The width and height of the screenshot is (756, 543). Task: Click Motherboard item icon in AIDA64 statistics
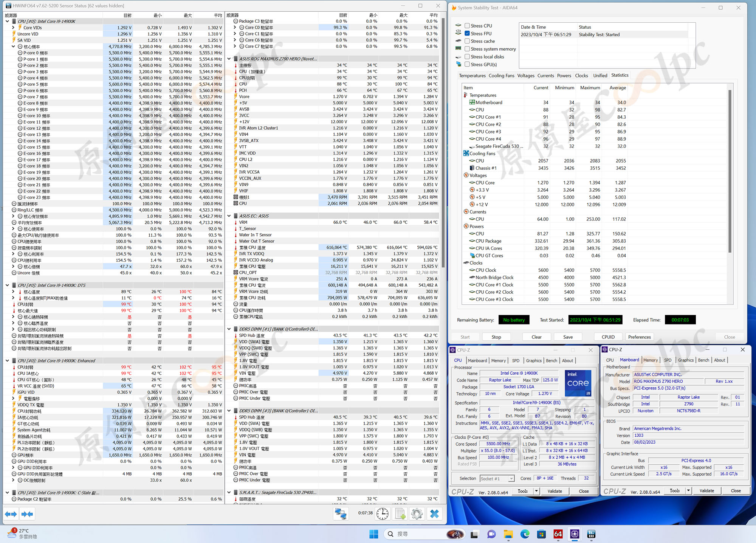(x=472, y=102)
